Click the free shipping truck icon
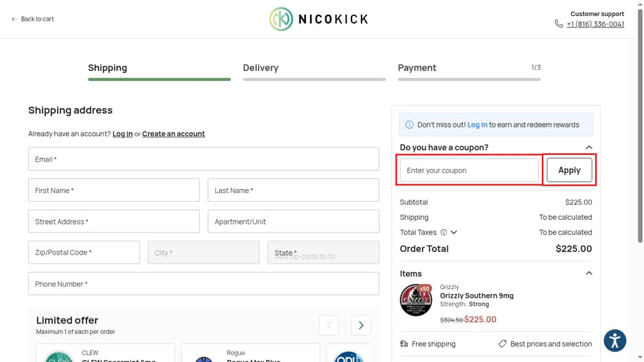Screen dimensions: 644x362 pos(404,344)
